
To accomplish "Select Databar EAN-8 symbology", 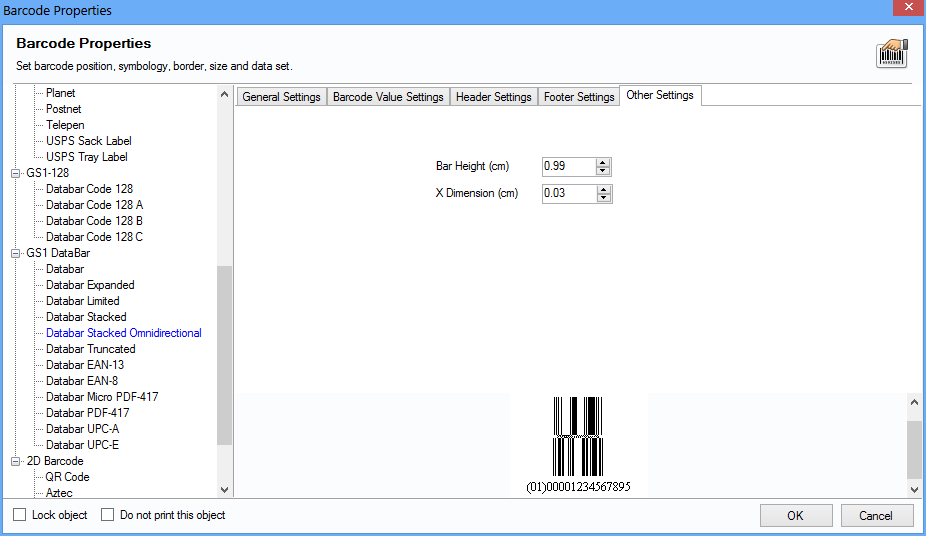I will [x=82, y=381].
